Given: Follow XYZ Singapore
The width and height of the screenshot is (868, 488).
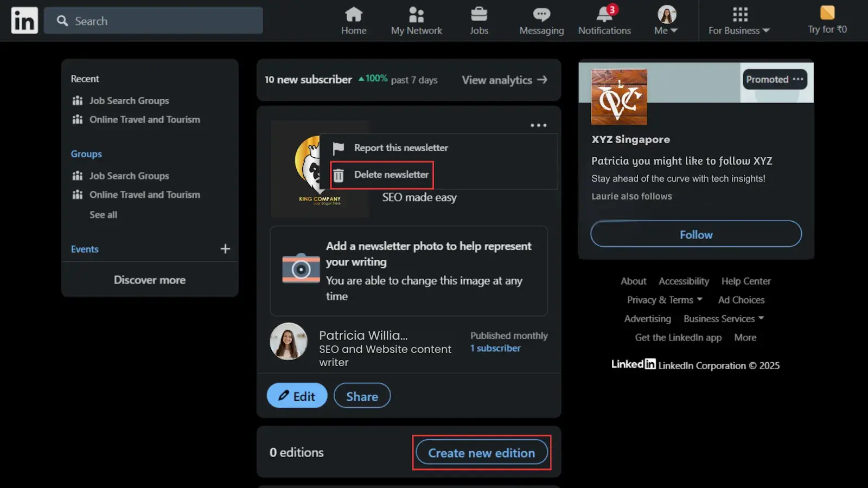Looking at the screenshot, I should (695, 234).
